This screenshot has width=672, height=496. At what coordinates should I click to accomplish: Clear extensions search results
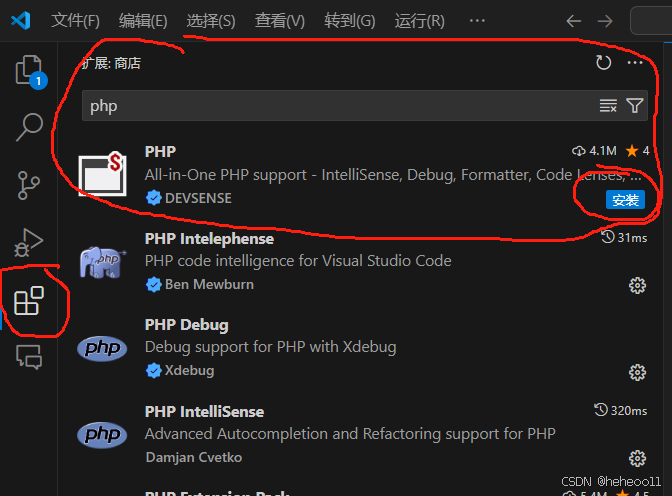608,105
